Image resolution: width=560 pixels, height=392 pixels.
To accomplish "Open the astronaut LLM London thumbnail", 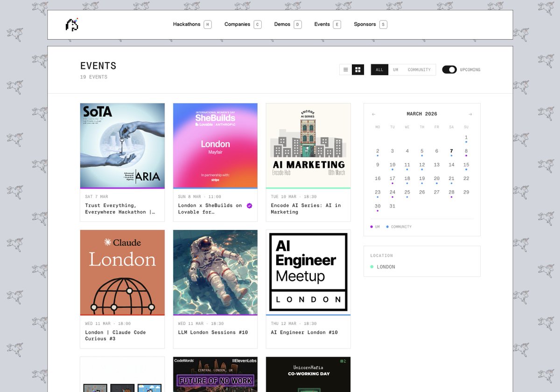I will (x=215, y=272).
